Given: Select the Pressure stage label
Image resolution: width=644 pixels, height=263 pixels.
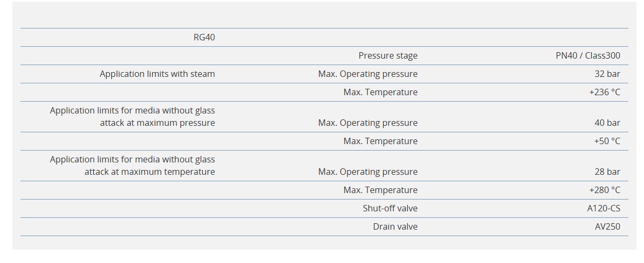Looking at the screenshot, I should coord(388,55).
